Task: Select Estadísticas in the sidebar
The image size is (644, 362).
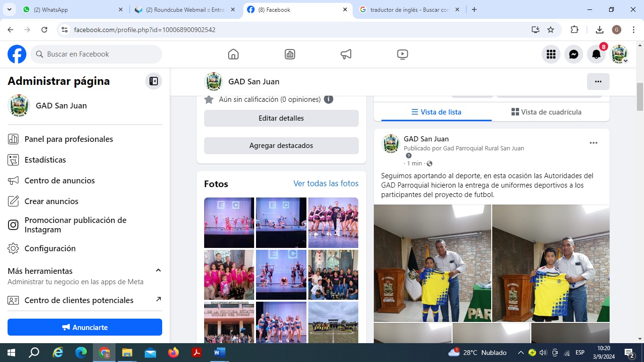Action: (x=45, y=160)
